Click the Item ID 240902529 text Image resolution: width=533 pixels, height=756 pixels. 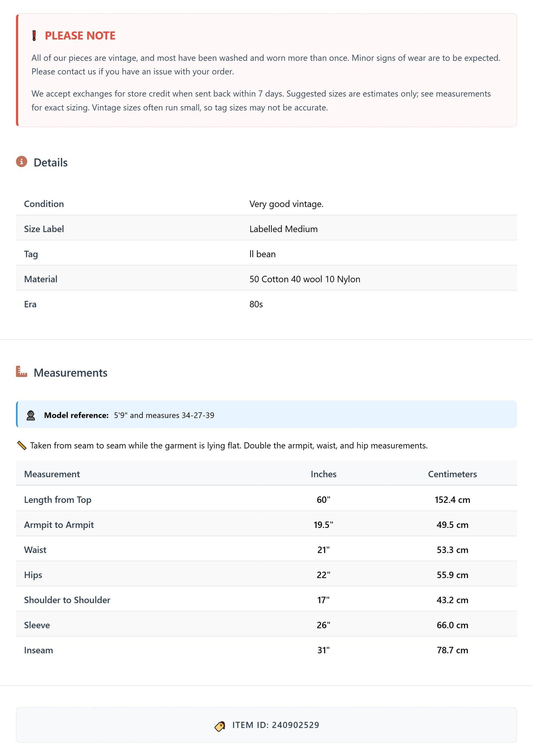tap(276, 725)
